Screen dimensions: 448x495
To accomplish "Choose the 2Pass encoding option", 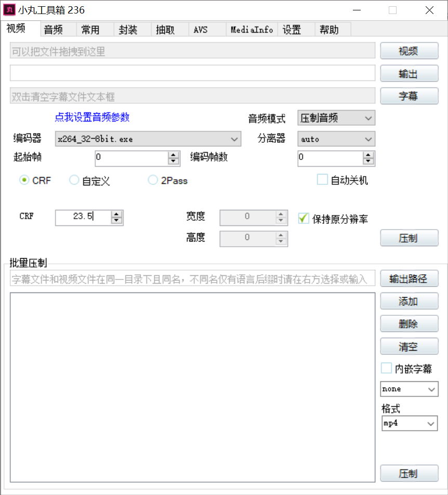I will coord(153,180).
